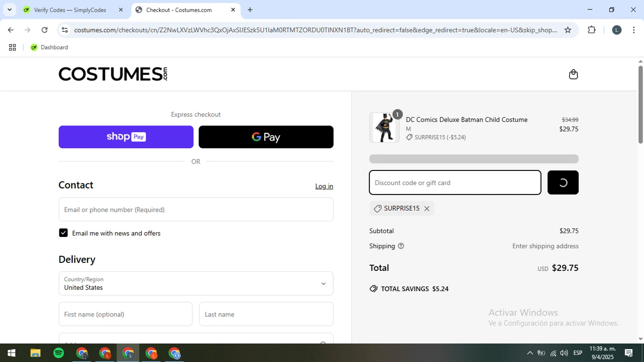The image size is (644, 362).
Task: Open the notification center icon
Action: click(629, 353)
